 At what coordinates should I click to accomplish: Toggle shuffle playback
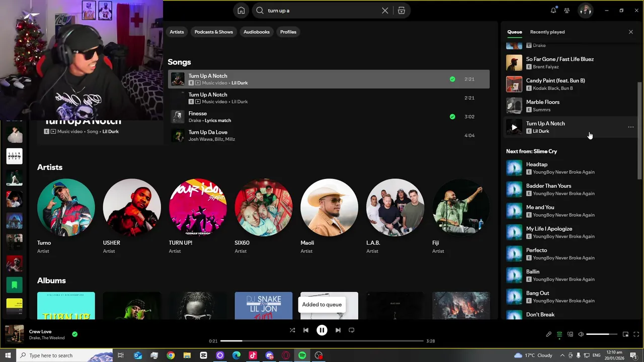coord(292,330)
